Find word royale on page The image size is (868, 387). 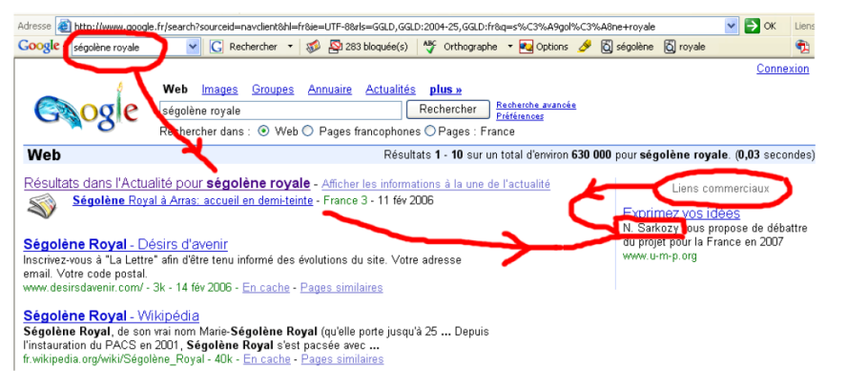(x=685, y=47)
